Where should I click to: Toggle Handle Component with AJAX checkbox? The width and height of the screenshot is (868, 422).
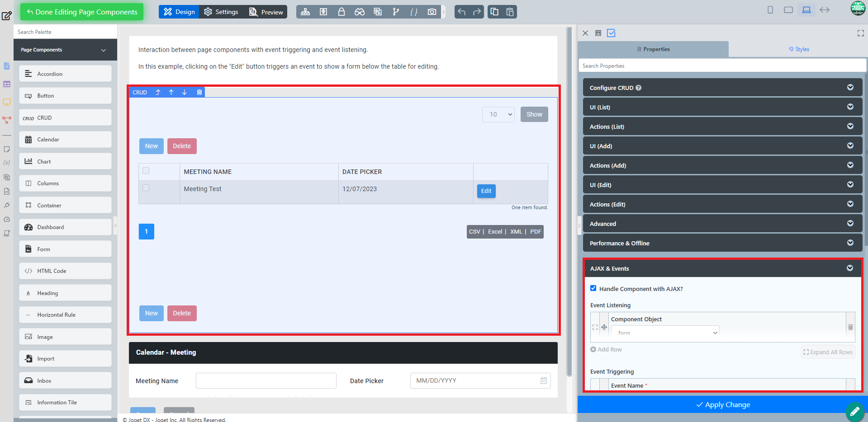593,288
